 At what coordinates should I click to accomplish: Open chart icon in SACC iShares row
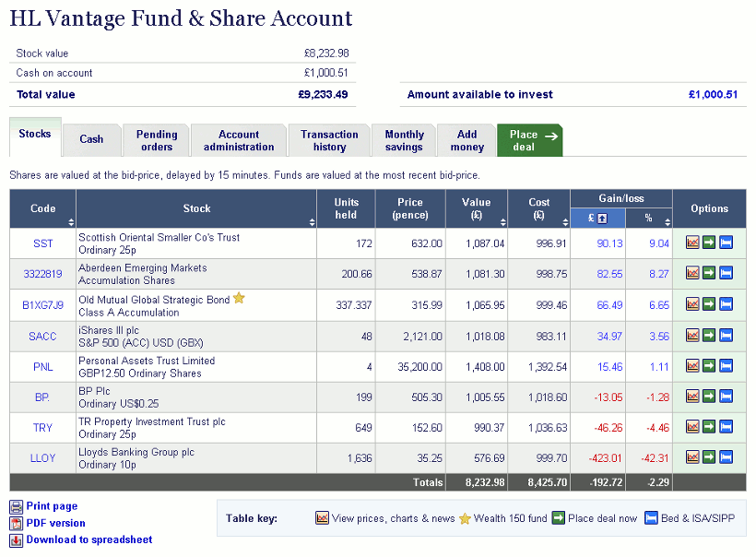[x=692, y=335]
